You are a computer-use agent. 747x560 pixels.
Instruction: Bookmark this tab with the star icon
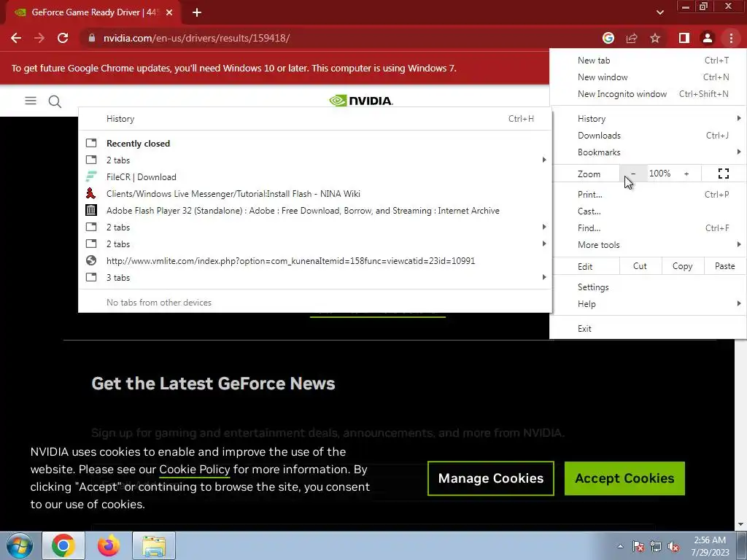click(655, 38)
